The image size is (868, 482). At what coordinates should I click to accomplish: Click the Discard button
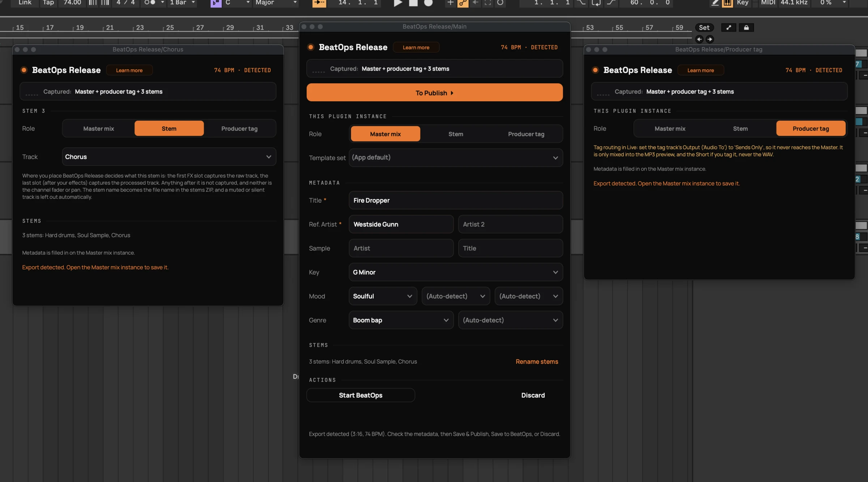tap(533, 395)
